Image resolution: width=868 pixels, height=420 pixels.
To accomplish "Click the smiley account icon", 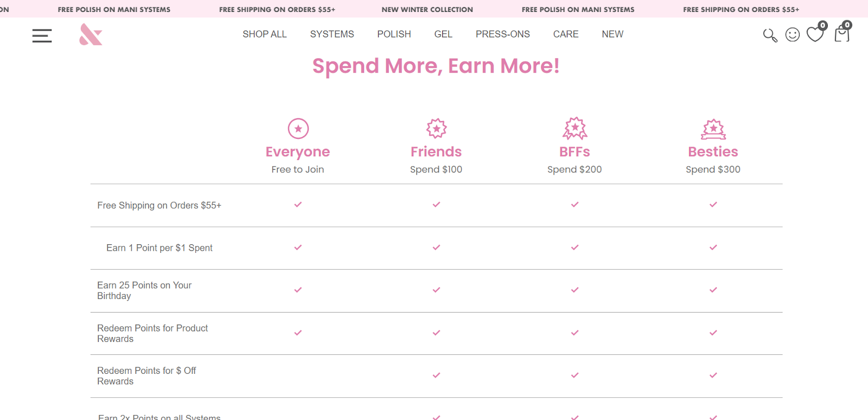I will [792, 34].
